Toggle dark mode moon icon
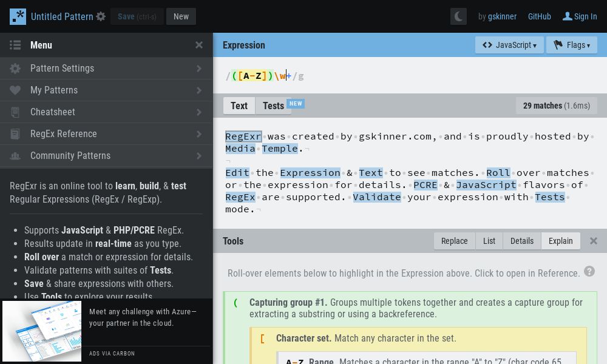This screenshot has height=364, width=607. click(x=458, y=16)
